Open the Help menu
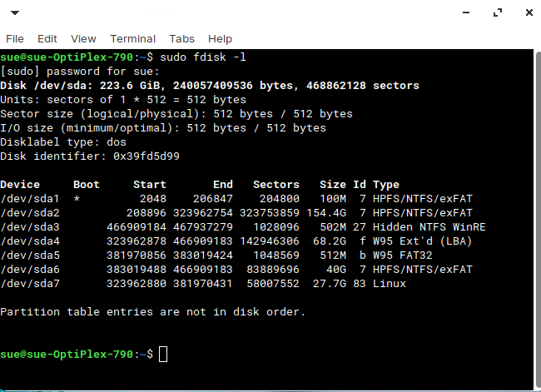541x392 pixels. (x=220, y=39)
